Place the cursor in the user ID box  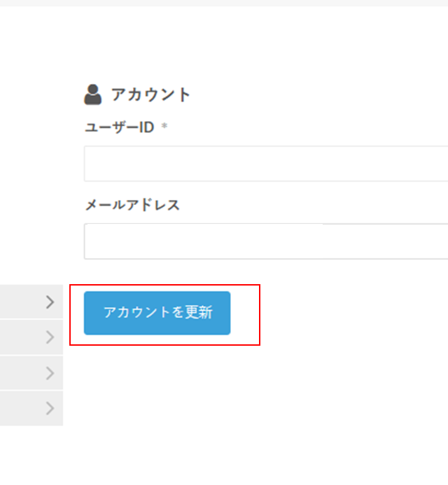[266, 164]
